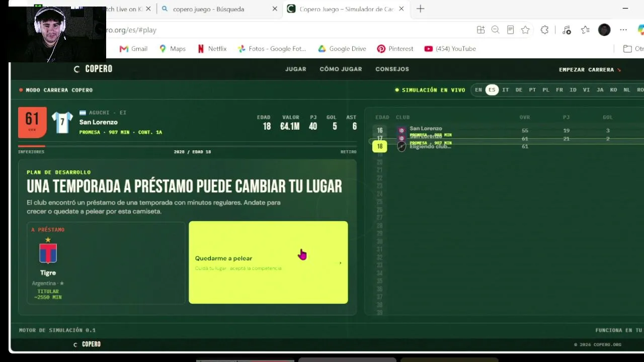The image size is (644, 362).
Task: Close the Copero Juego browser tab
Action: coord(401,9)
